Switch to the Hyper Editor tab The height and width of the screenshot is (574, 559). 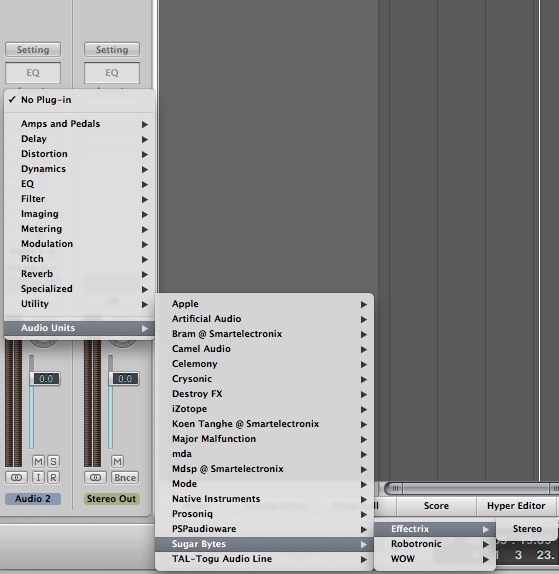(x=516, y=506)
